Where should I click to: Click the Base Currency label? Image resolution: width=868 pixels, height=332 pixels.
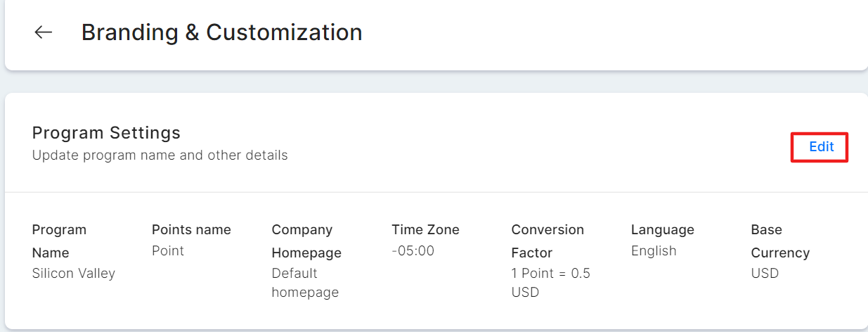coord(779,241)
